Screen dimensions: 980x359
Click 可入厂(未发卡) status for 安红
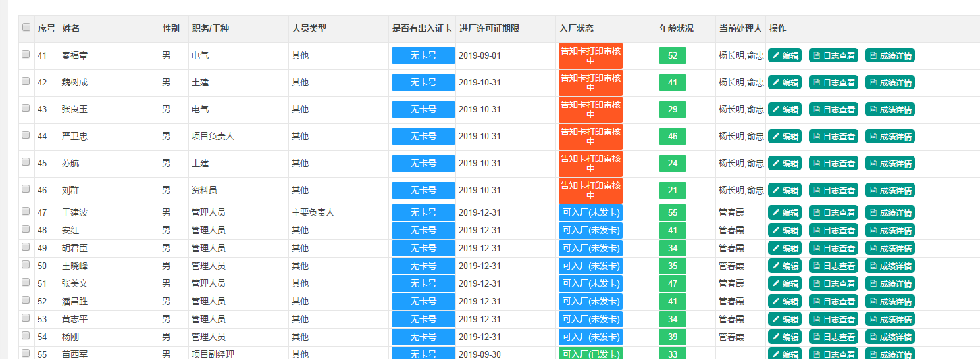coord(590,230)
